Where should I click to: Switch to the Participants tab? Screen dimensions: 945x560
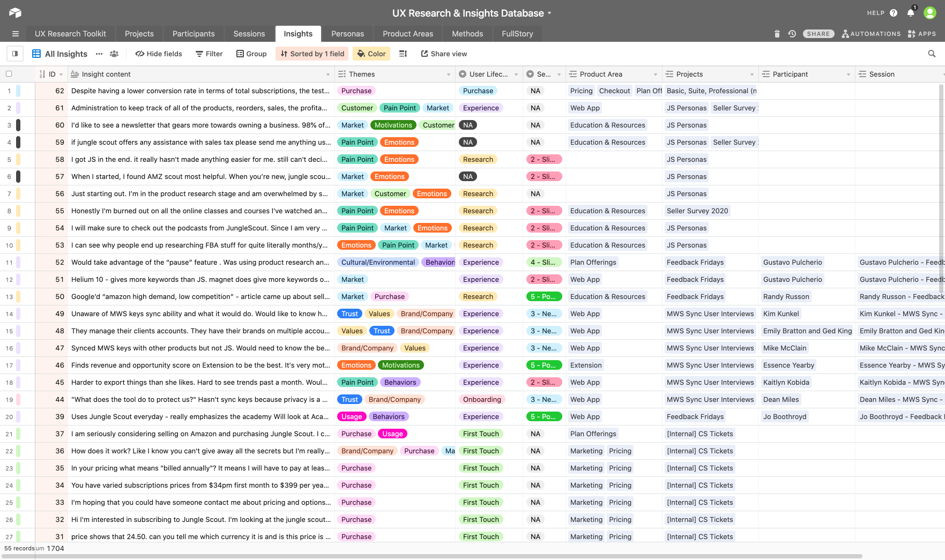[x=194, y=34]
